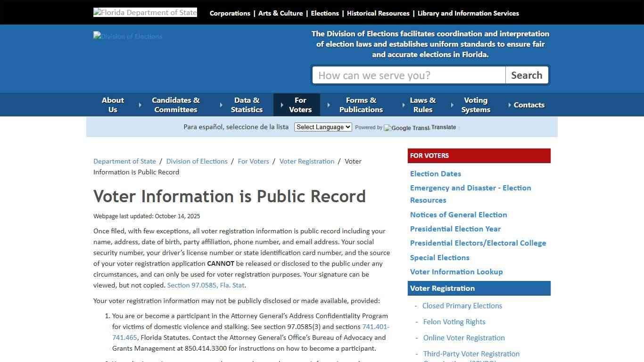Click the How can we serve you field

click(408, 75)
